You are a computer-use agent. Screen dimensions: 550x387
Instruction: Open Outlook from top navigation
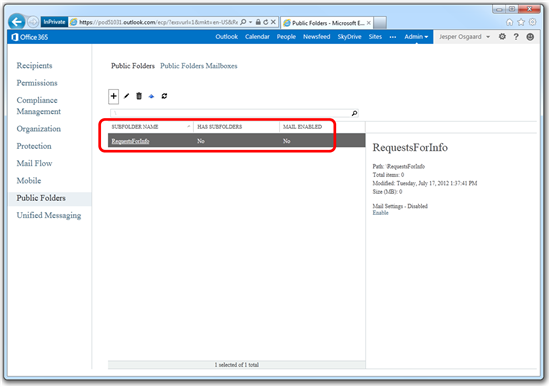tap(226, 36)
